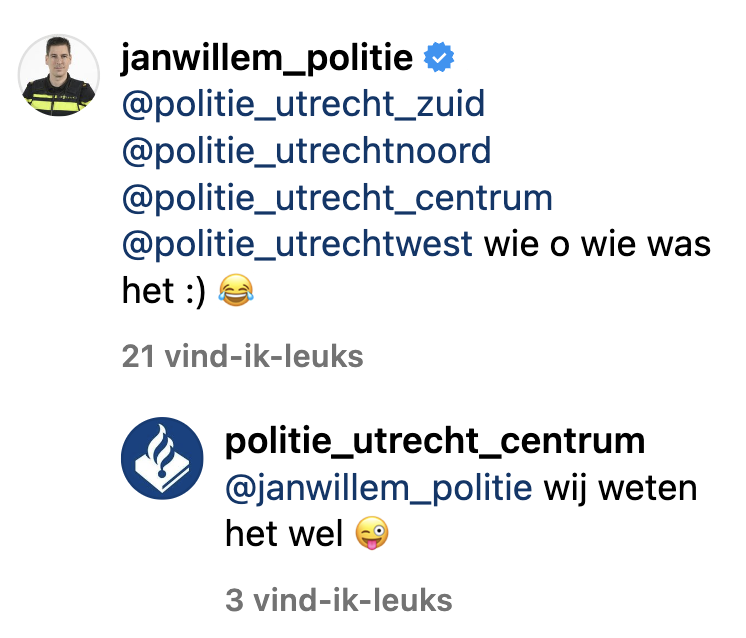View the 3 vind-ik-leuks likes

coord(339,600)
